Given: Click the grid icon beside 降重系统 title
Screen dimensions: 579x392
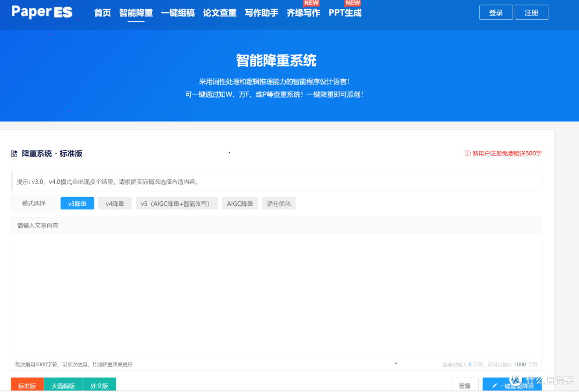Looking at the screenshot, I should pyautogui.click(x=14, y=153).
